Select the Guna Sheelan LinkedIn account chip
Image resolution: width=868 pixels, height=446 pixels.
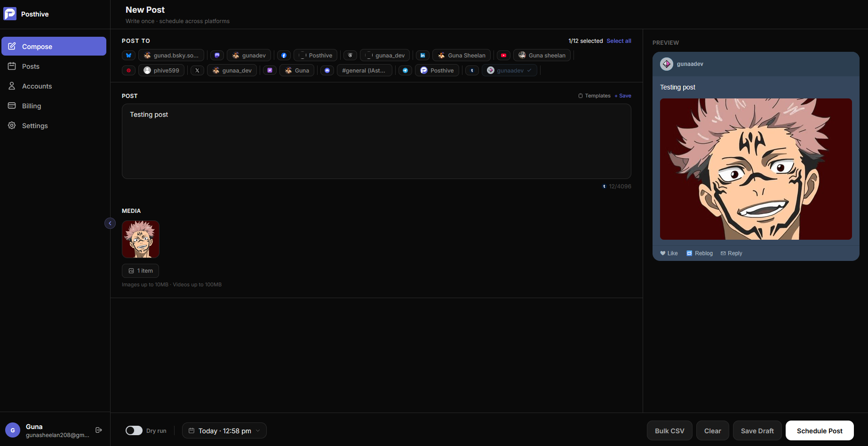point(462,56)
